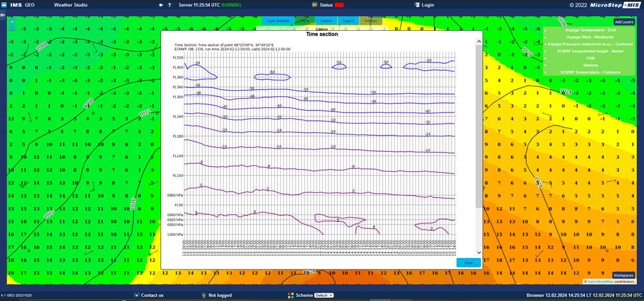Click the back arrow icon in header

click(x=160, y=5)
